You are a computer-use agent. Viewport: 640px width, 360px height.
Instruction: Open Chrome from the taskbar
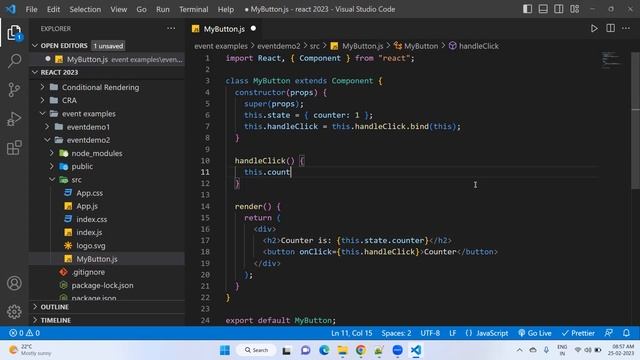pos(361,350)
